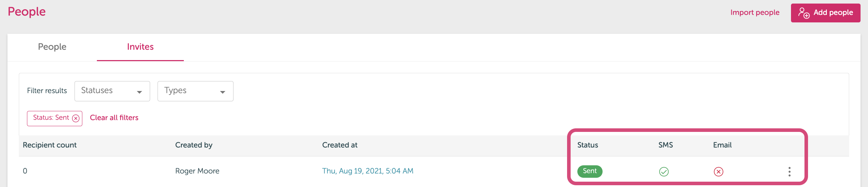Click the add person icon in Add people
The height and width of the screenshot is (187, 868).
tap(804, 13)
